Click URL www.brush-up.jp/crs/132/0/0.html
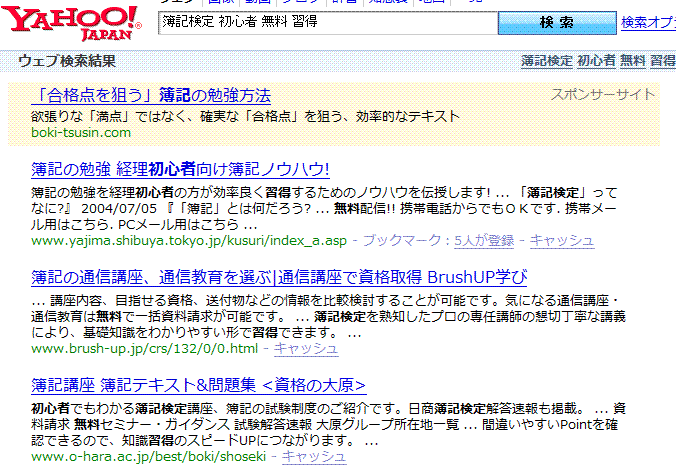The width and height of the screenshot is (676, 468). (x=144, y=348)
